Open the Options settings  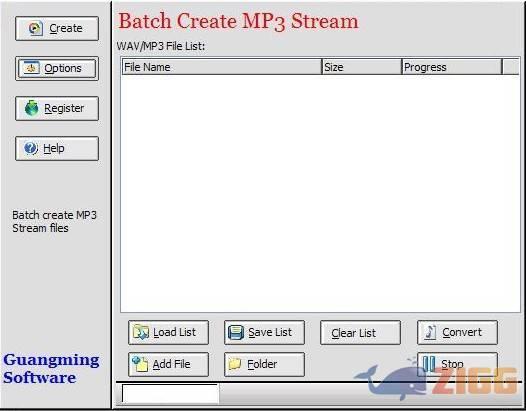[x=57, y=68]
